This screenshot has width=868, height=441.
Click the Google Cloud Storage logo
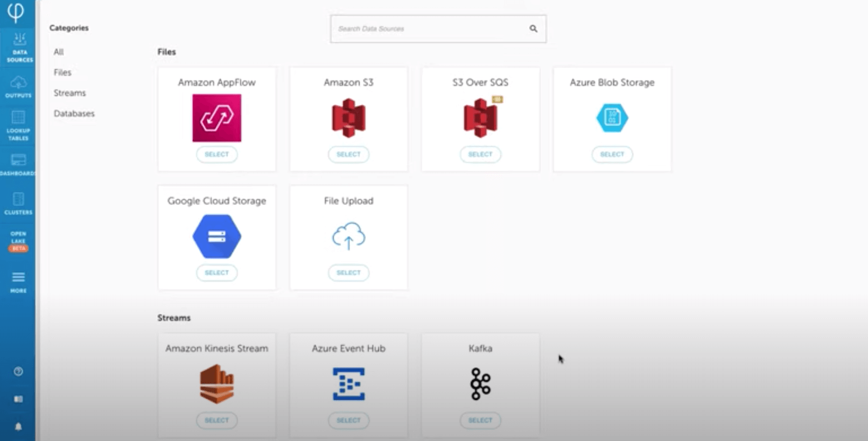click(x=216, y=236)
